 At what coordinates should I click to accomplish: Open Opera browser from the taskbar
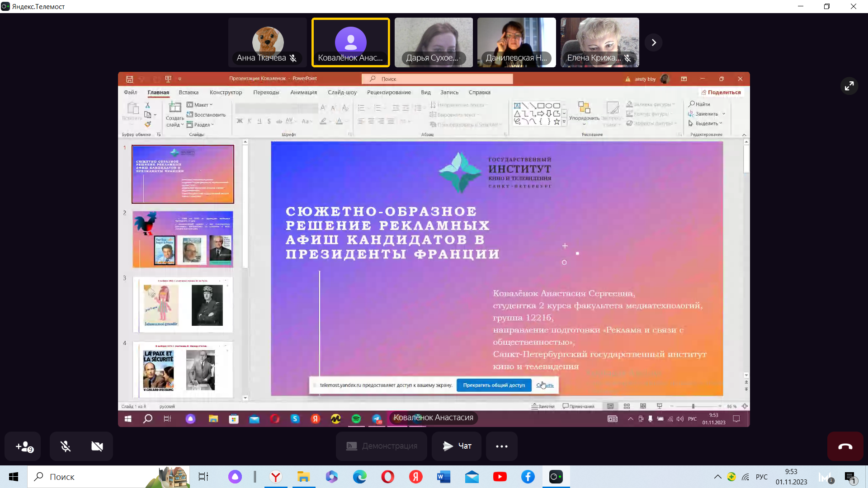(x=387, y=477)
